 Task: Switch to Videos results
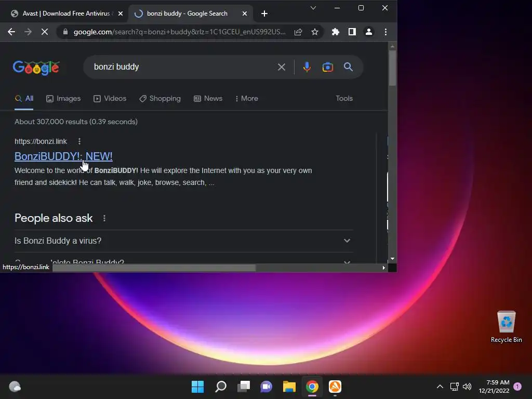tap(110, 98)
